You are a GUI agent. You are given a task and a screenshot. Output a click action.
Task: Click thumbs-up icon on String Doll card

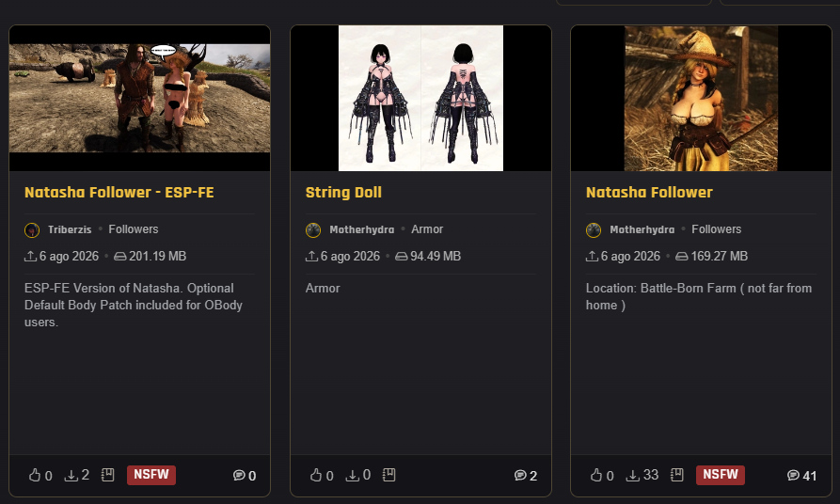point(316,475)
